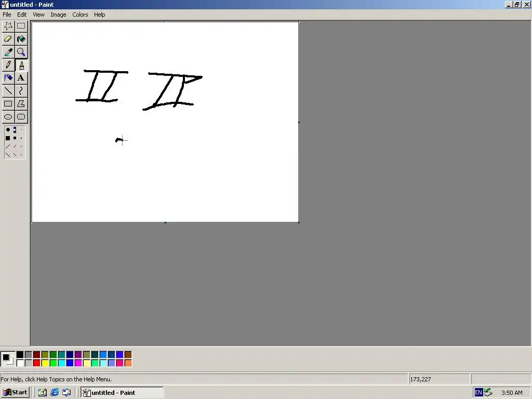
Task: Pick the white color swatch
Action: click(20, 363)
